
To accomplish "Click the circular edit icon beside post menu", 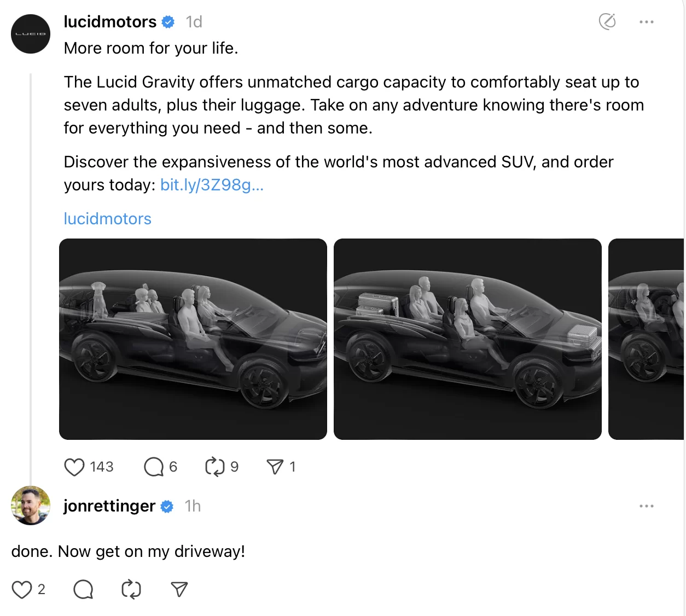I will pos(607,21).
